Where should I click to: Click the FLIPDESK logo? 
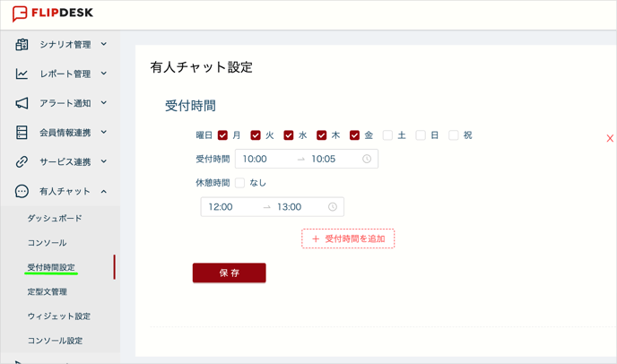point(53,13)
